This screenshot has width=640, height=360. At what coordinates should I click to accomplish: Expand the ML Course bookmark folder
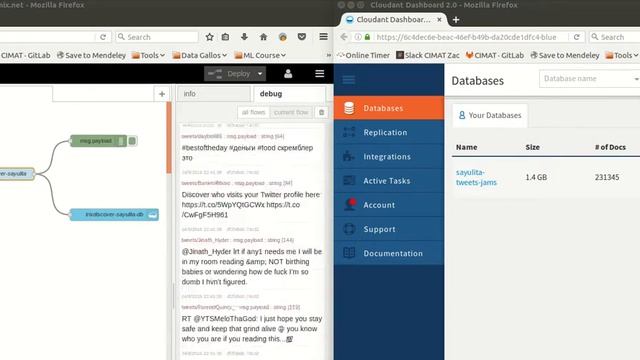tap(260, 55)
